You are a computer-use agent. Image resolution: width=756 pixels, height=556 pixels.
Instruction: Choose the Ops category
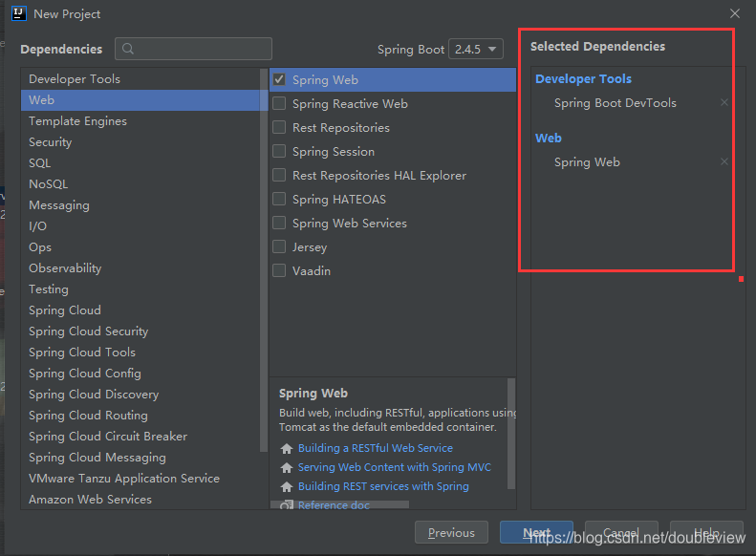coord(140,247)
